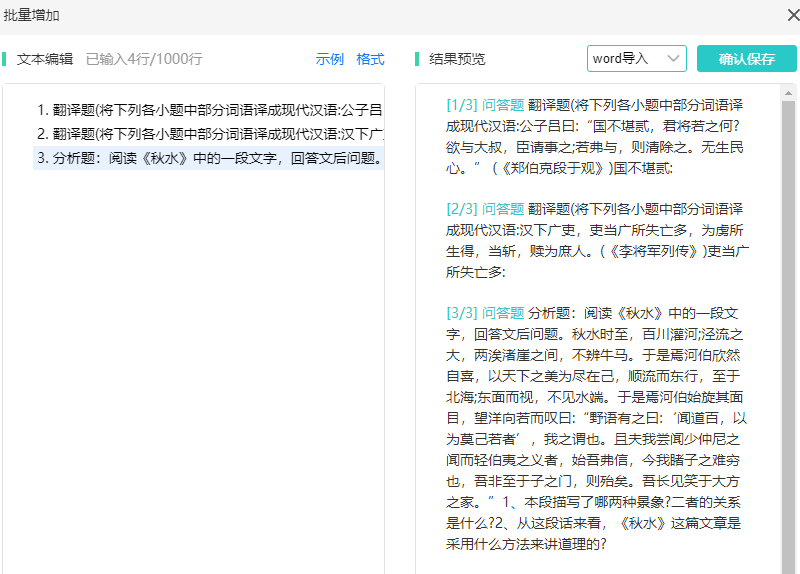The width and height of the screenshot is (800, 574).
Task: Click the result preview vertical scrollbar thumb
Action: (788, 337)
